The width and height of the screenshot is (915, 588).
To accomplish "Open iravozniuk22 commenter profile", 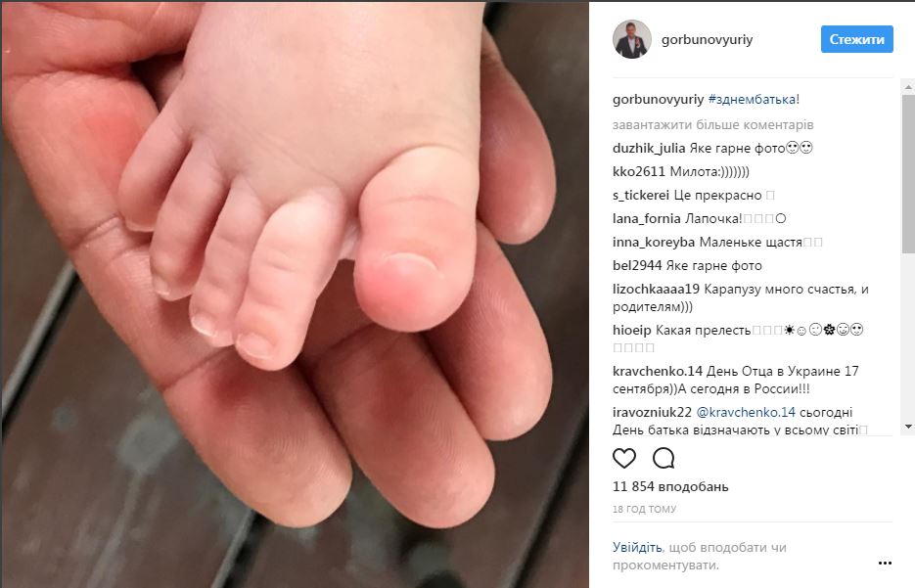I will click(652, 412).
